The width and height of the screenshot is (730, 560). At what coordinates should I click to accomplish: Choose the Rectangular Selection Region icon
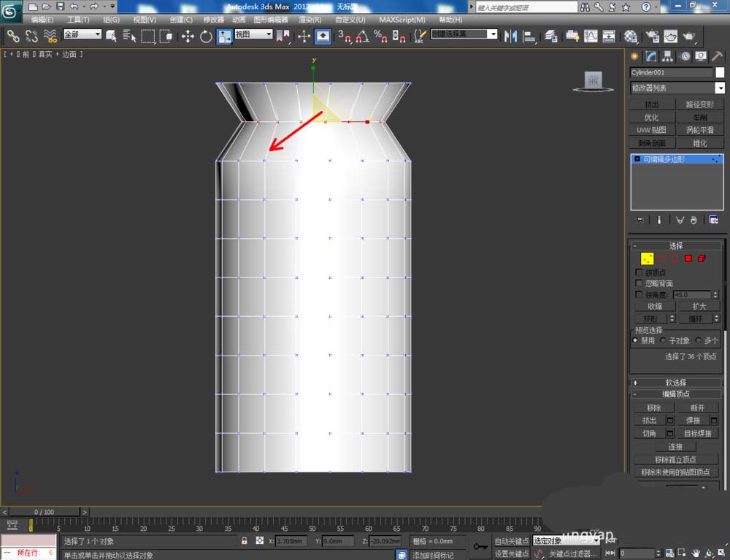(148, 37)
